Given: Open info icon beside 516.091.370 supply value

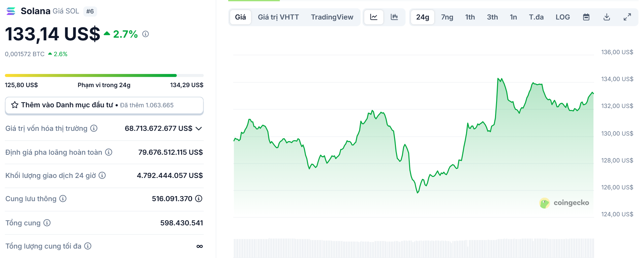Looking at the screenshot, I should click(x=199, y=198).
